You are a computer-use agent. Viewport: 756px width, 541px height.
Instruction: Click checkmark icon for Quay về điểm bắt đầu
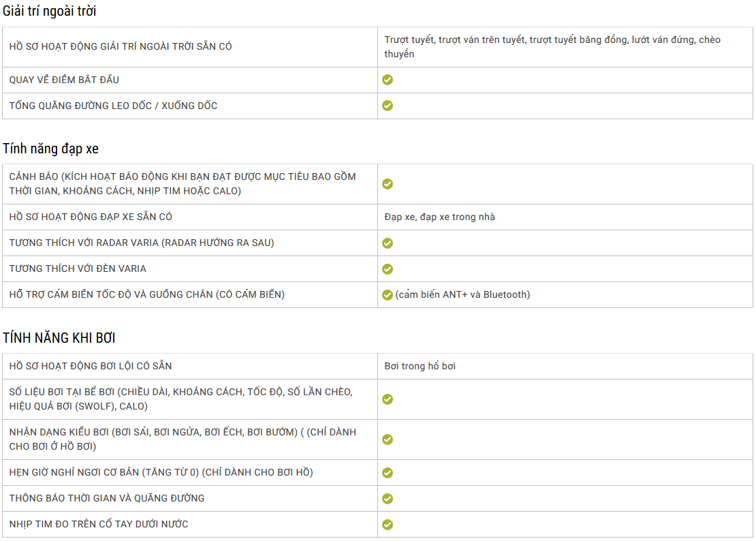tap(387, 80)
